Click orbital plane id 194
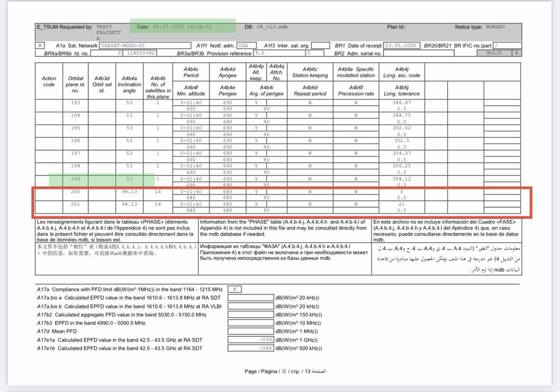The width and height of the screenshot is (560, 392). coord(75,115)
